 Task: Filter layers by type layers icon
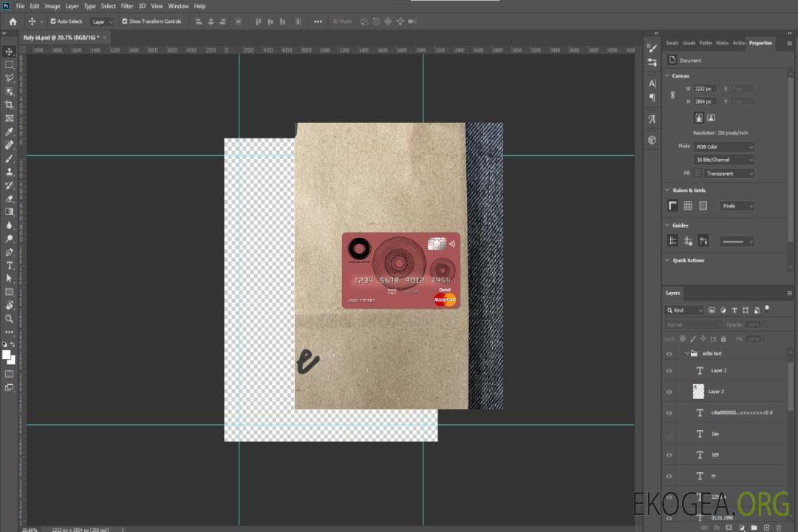coord(734,310)
